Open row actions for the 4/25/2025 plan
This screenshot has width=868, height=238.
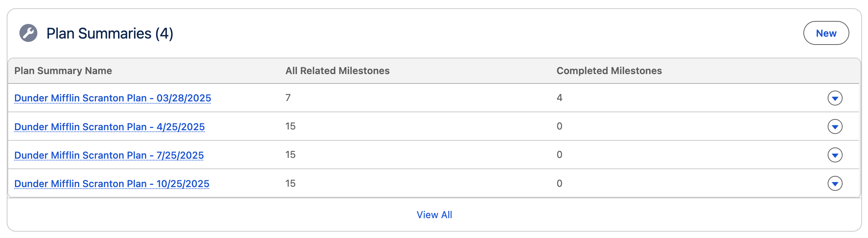[x=835, y=126]
